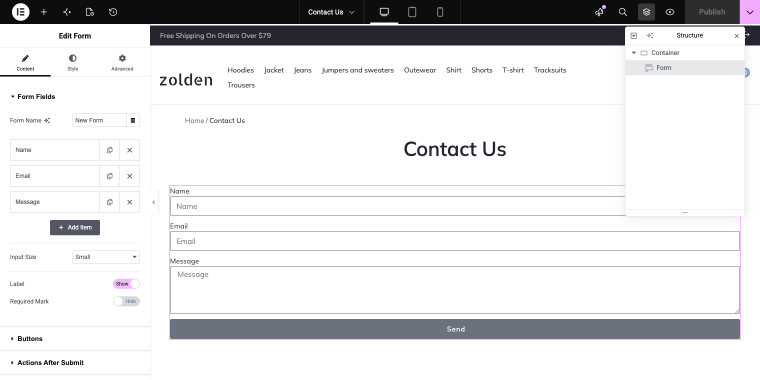Open Site Settings icon in top bar

[x=67, y=12]
